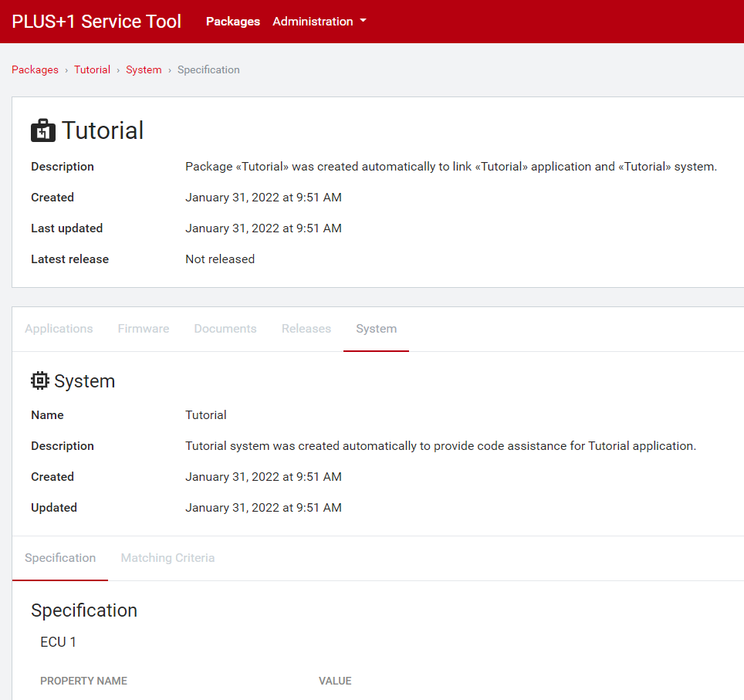The height and width of the screenshot is (700, 744).
Task: Open the Administration dropdown menu
Action: point(313,22)
